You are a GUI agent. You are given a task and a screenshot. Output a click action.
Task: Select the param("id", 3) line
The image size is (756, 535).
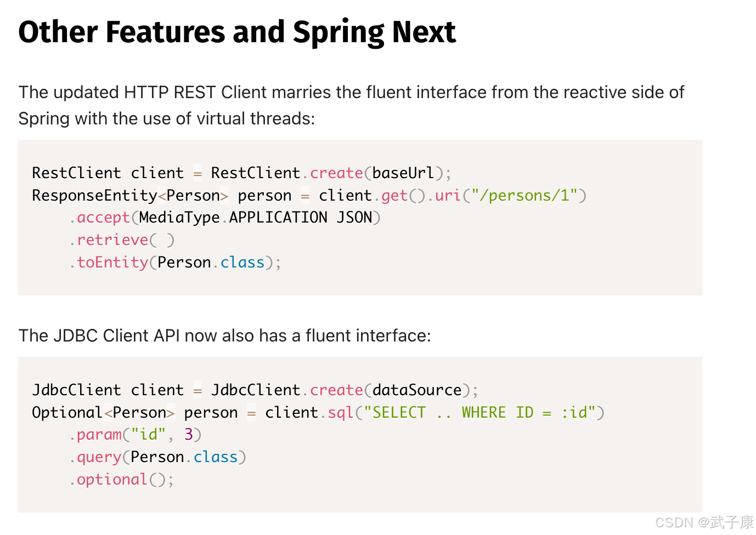136,434
